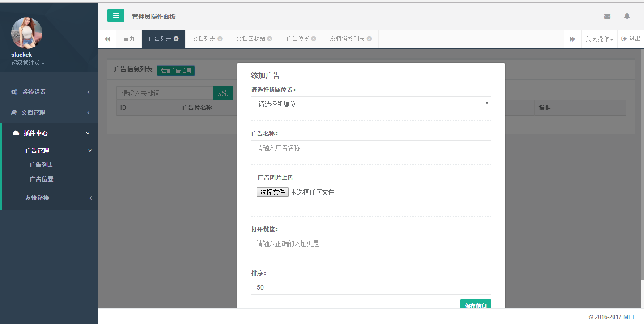
Task: Close the 文档回收站 tab via its x icon
Action: point(270,39)
